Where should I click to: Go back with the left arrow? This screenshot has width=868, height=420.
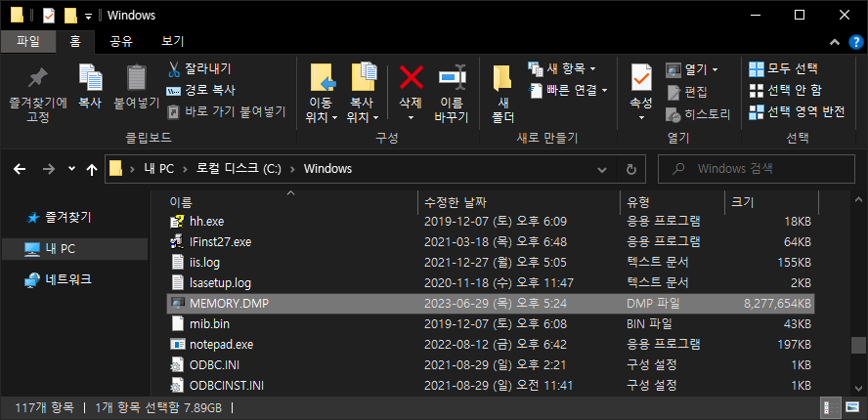(20, 169)
